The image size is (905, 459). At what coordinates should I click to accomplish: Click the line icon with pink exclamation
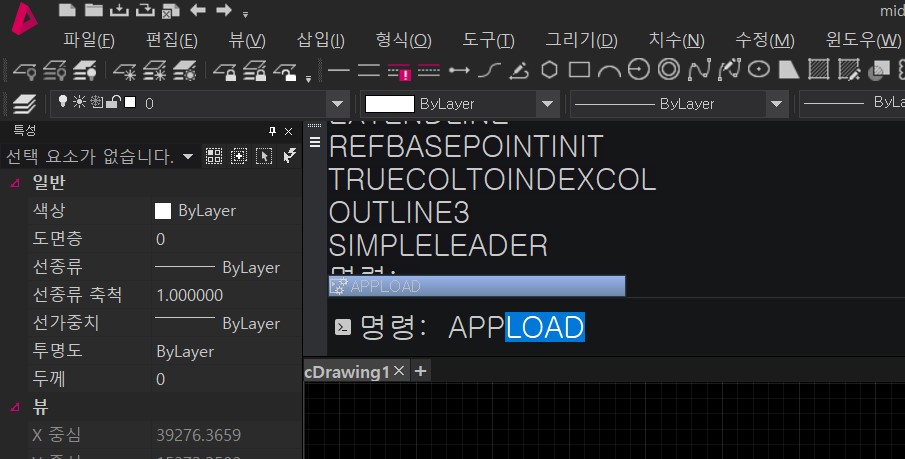click(x=399, y=71)
